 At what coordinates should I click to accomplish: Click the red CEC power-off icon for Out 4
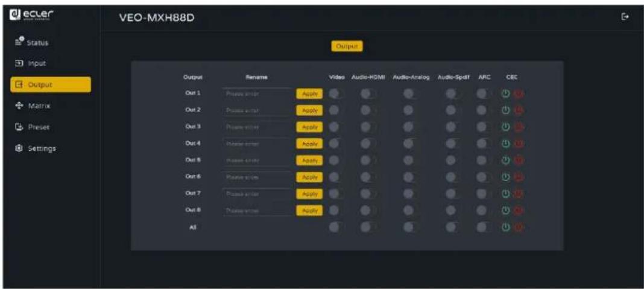pos(517,144)
